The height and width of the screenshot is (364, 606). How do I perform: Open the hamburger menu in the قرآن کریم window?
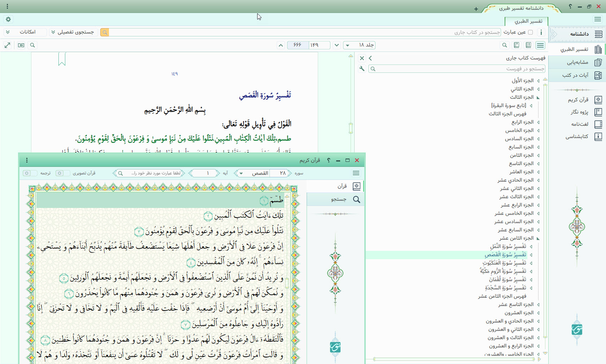pyautogui.click(x=356, y=173)
